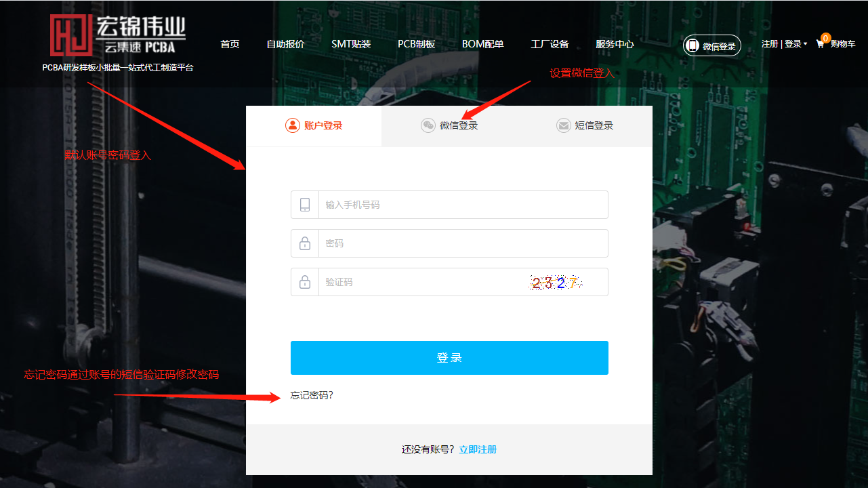Click the orange person icon on 账户登录 tab
The width and height of the screenshot is (868, 488).
pos(291,125)
